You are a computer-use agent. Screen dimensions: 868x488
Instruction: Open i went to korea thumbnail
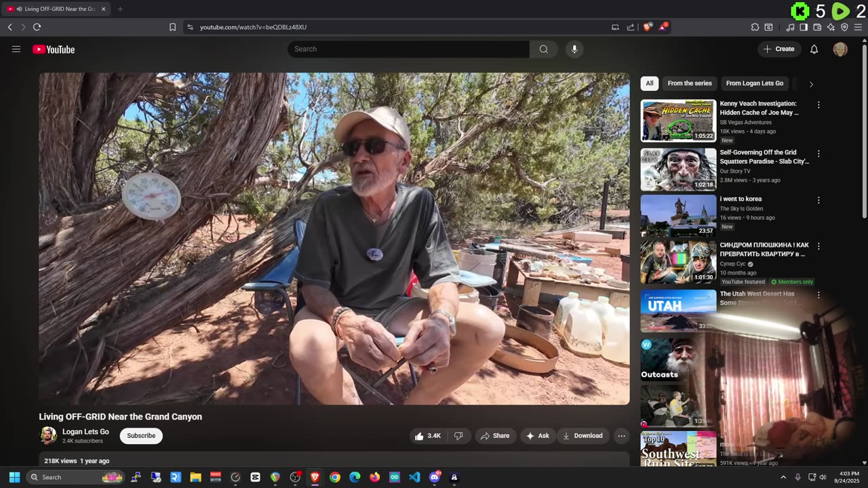[678, 216]
